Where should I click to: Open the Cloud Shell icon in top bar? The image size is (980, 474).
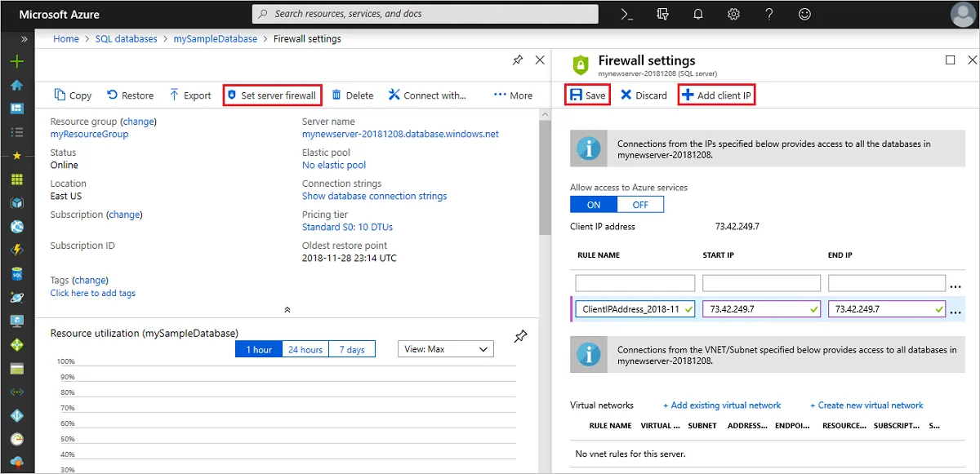point(626,14)
